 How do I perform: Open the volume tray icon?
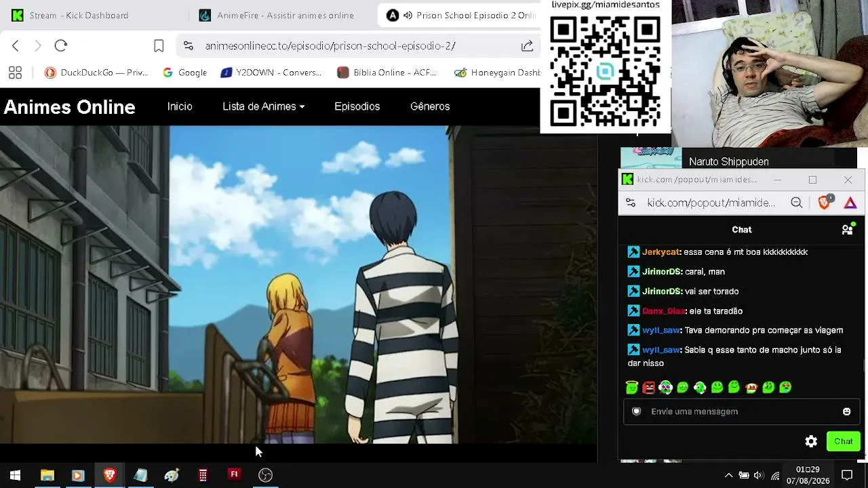[x=759, y=475]
